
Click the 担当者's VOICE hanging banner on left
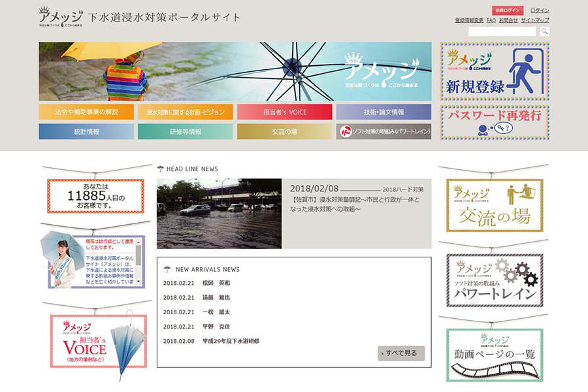(98, 341)
